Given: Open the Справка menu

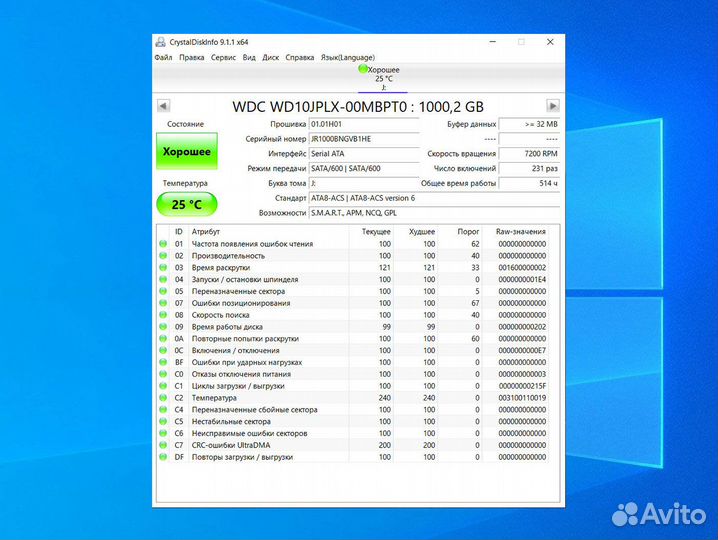Looking at the screenshot, I should click(300, 57).
